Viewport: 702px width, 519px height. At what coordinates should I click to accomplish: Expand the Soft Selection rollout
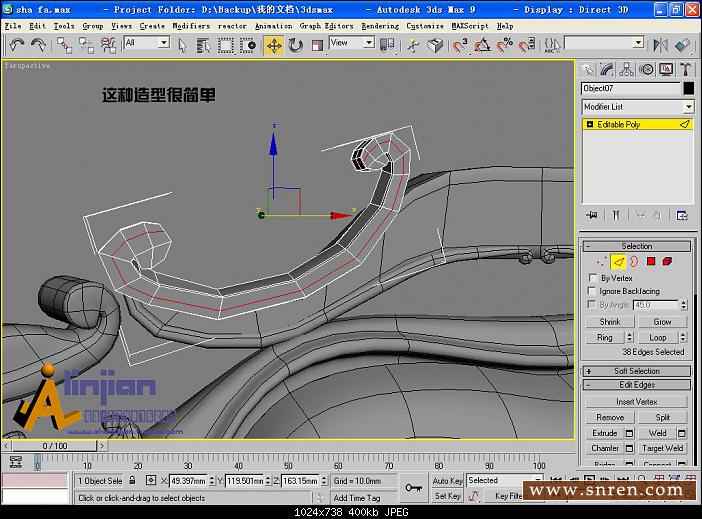637,371
